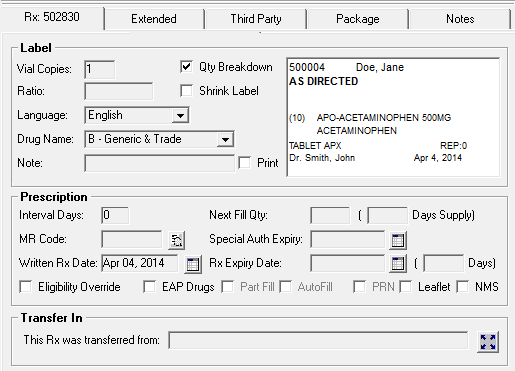Focus the Ratio input field
This screenshot has width=515, height=371.
119,91
